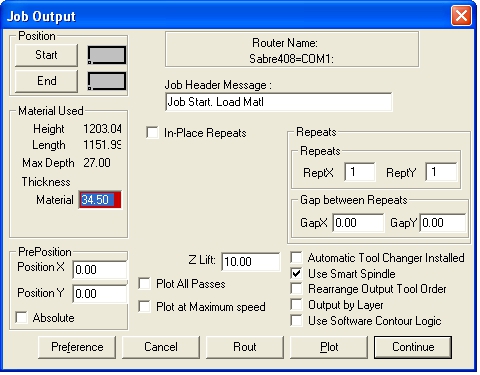Check Automatic Tool Changer Installed

[296, 258]
